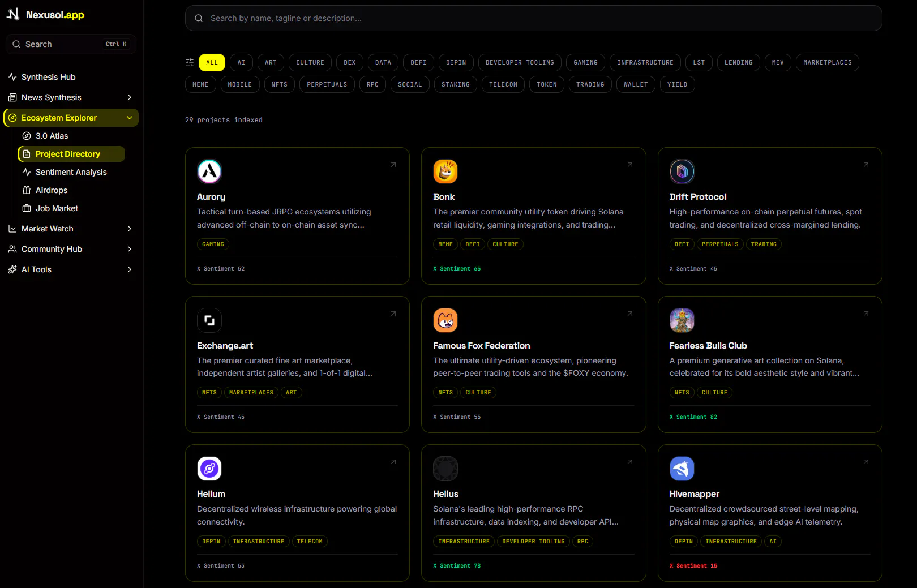Click the external link arrow on Helium card
Viewport: 917px width, 588px height.
click(x=393, y=462)
